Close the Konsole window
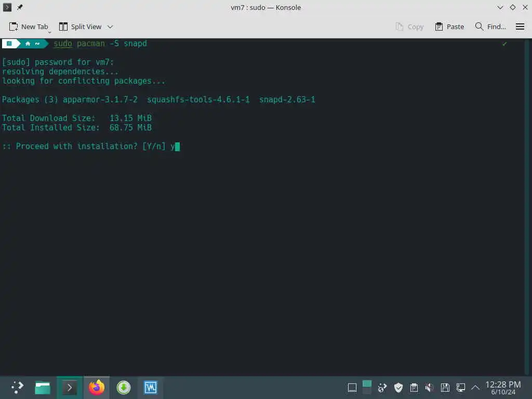 525,7
